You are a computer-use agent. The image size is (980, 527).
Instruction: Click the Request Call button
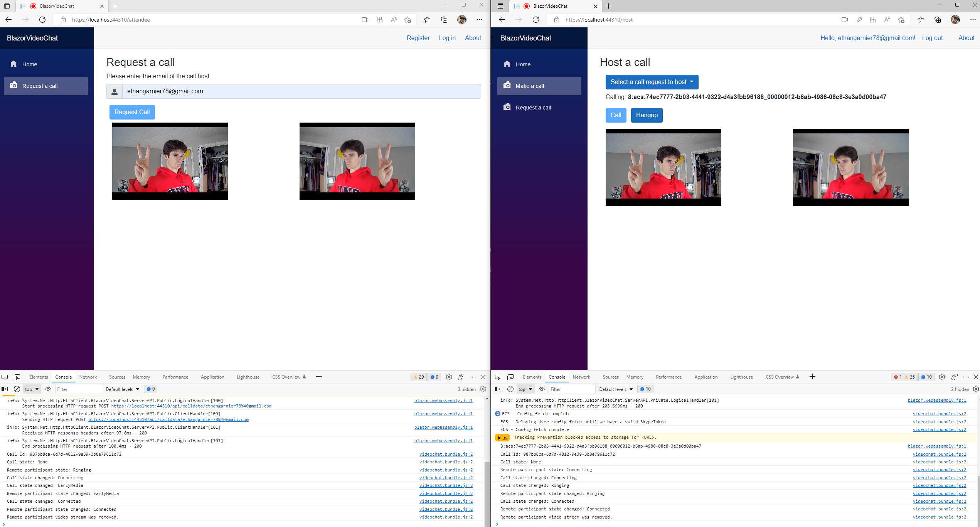[132, 112]
